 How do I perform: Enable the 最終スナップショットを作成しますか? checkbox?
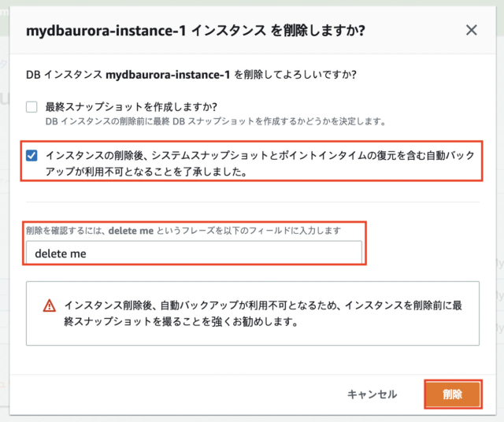pyautogui.click(x=31, y=107)
